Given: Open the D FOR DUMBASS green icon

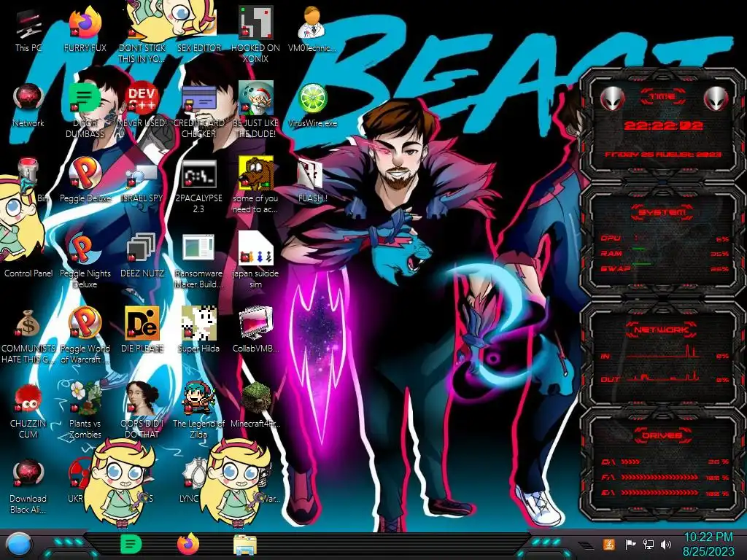Looking at the screenshot, I should coord(85,98).
